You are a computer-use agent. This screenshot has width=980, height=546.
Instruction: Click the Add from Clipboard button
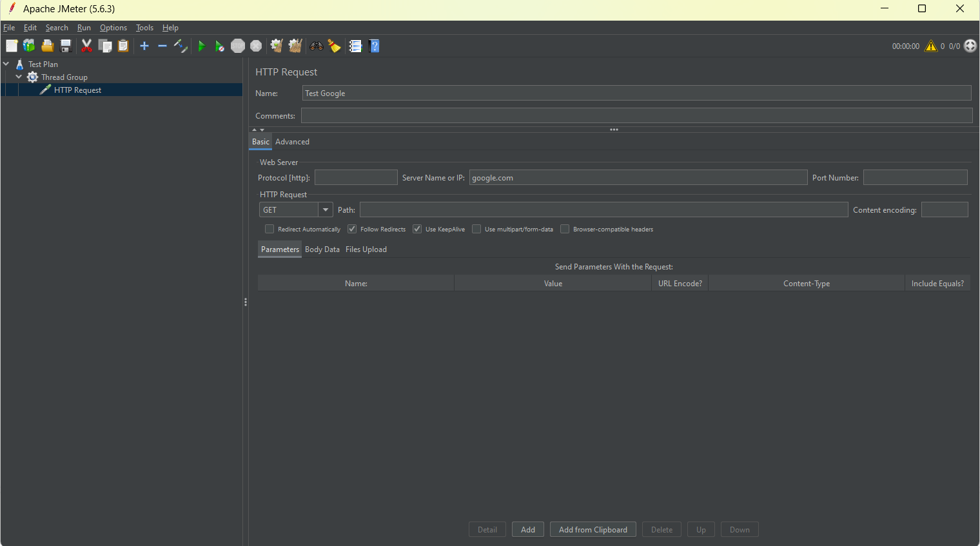pos(593,529)
